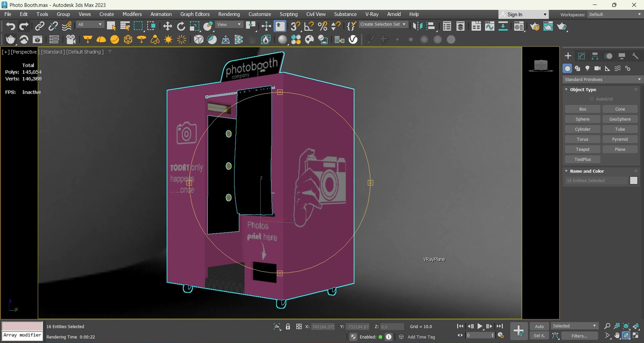Screen dimensions: 644x343
Task: Click Play Animation button
Action: [x=480, y=326]
